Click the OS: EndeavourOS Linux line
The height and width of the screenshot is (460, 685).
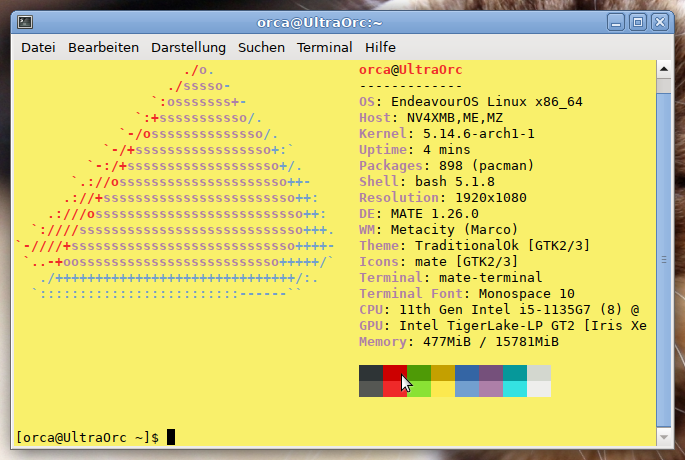[471, 102]
